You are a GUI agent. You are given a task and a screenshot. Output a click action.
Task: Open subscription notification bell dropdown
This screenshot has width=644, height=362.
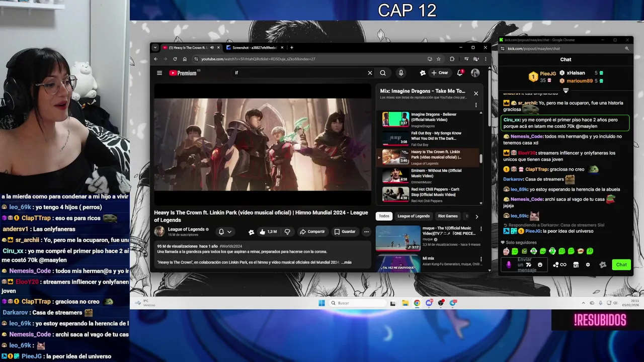225,232
